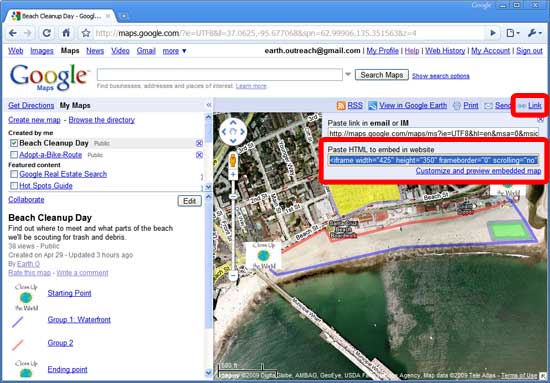Open the wrench tools menu
550x383 pixels.
pos(534,33)
